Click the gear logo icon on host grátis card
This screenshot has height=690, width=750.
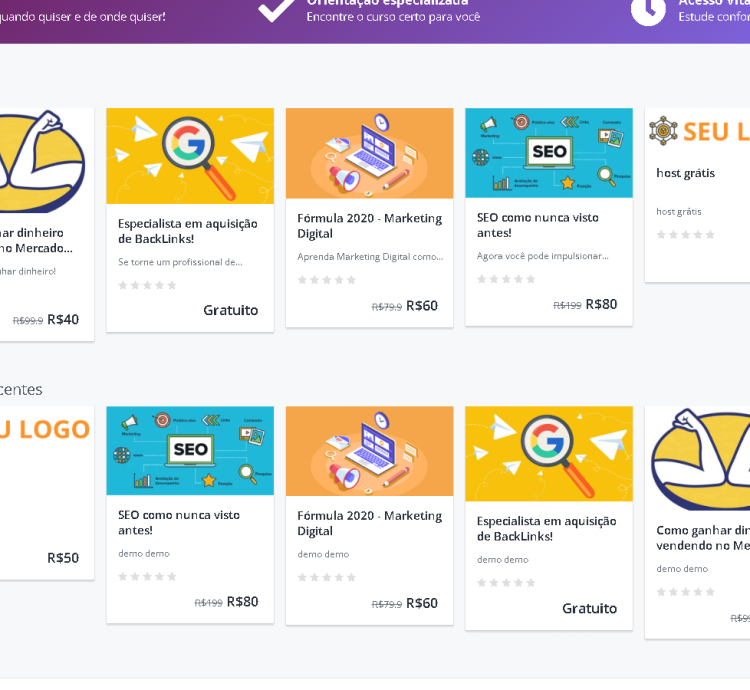pos(663,131)
